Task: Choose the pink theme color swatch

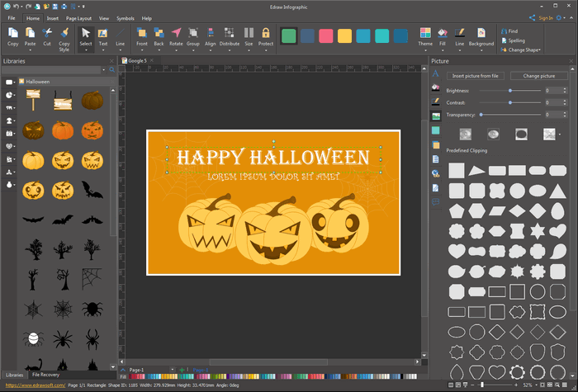Action: click(x=326, y=35)
